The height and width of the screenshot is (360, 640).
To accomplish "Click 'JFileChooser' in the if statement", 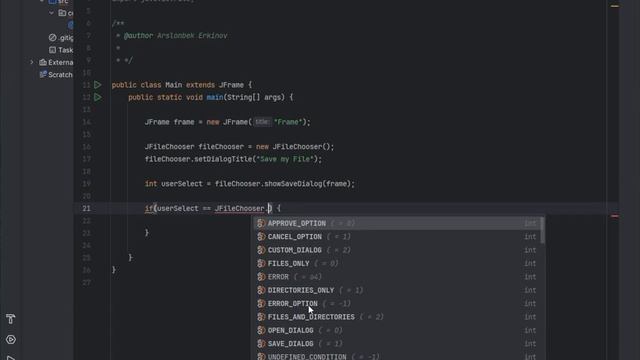I will 240,209.
